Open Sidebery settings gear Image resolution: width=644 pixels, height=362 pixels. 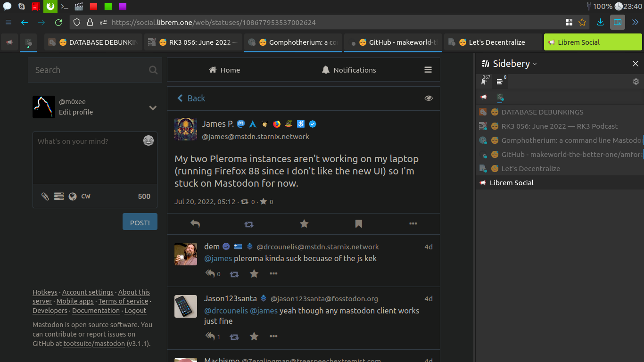coord(636,82)
